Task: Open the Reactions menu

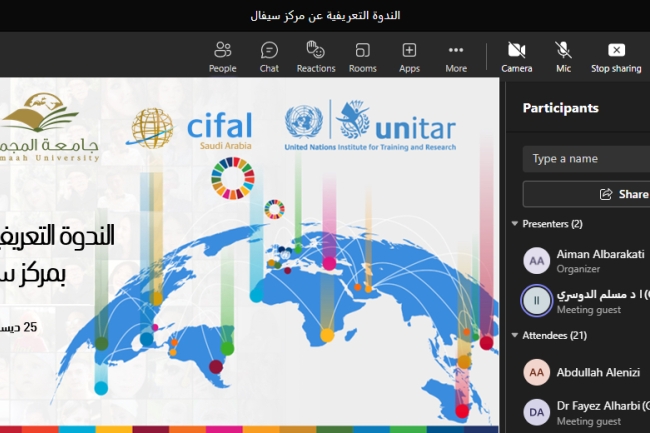Action: pos(316,57)
